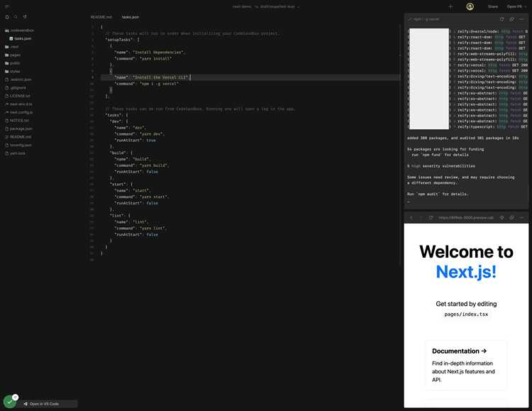Open the search icon in sidebar
Viewport: 532px width, 411px height.
click(x=16, y=17)
